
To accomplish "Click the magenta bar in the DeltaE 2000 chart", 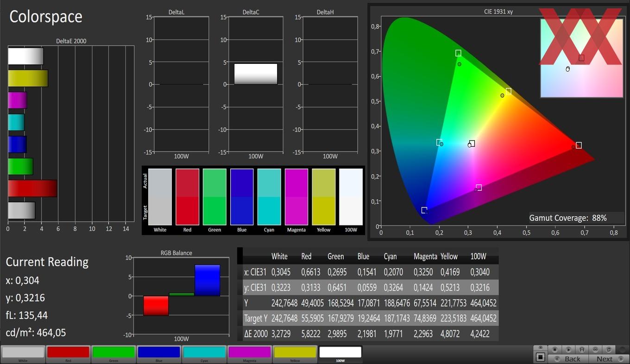I will pyautogui.click(x=18, y=100).
